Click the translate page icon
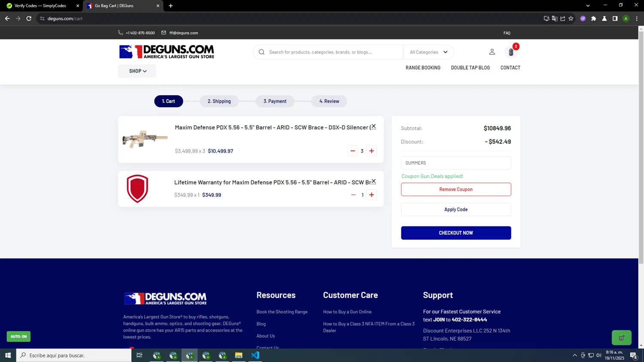This screenshot has height=362, width=644. click(555, 18)
